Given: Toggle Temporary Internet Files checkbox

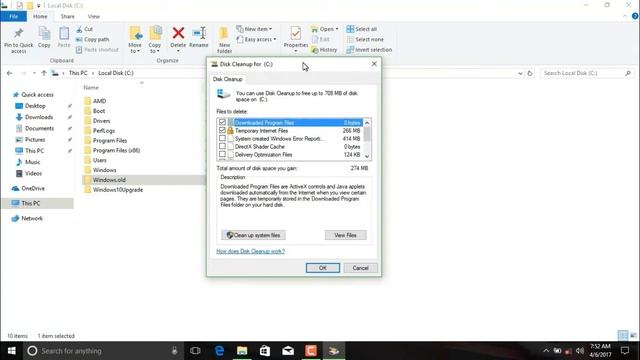Looking at the screenshot, I should [222, 130].
